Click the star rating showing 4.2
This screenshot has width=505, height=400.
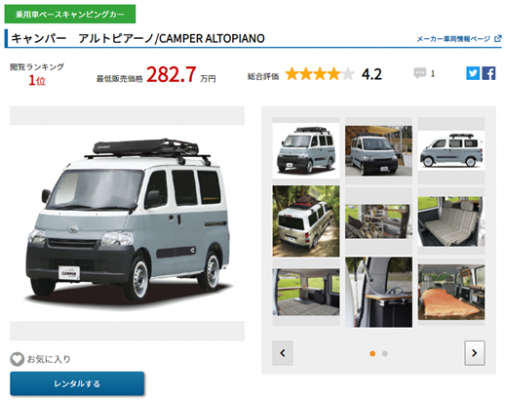pos(320,74)
